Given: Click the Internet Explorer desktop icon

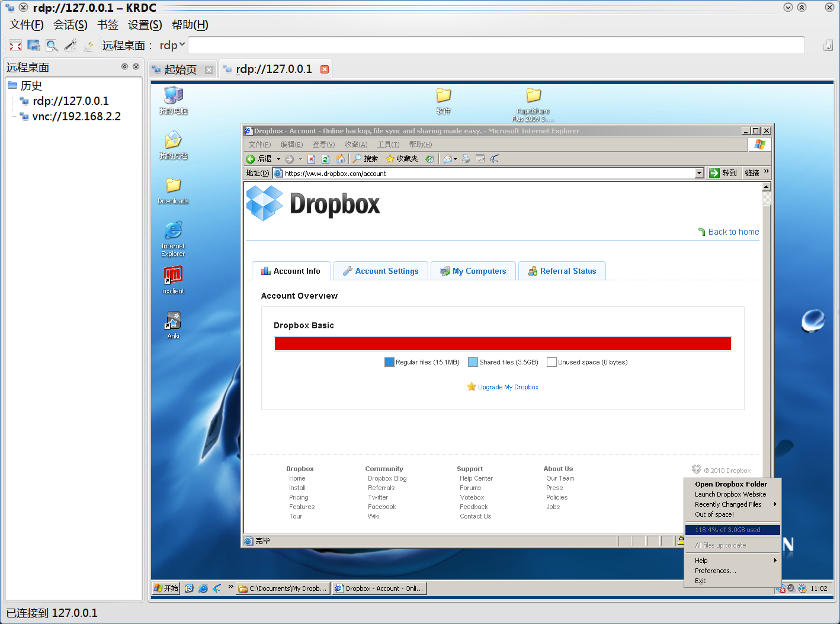Looking at the screenshot, I should pos(173,239).
